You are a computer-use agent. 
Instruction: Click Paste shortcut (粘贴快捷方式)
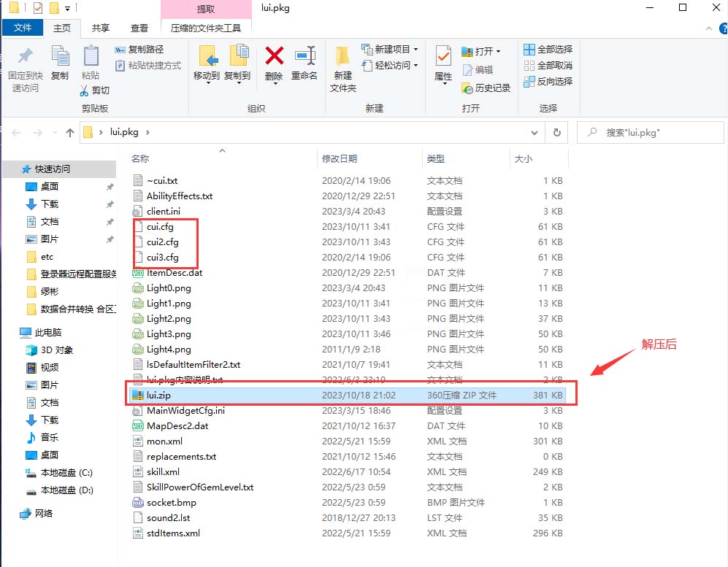(148, 66)
